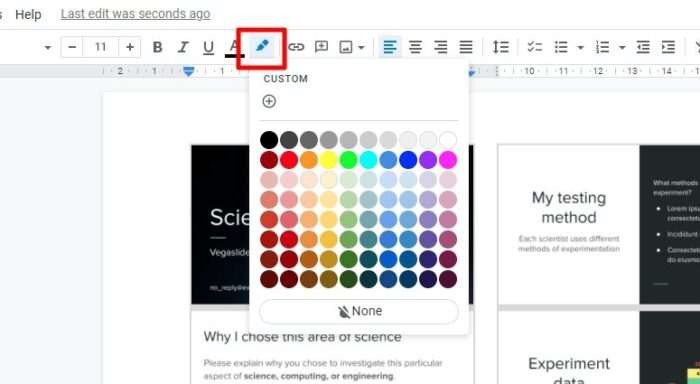This screenshot has width=700, height=384.
Task: Toggle italic formatting
Action: coord(183,47)
